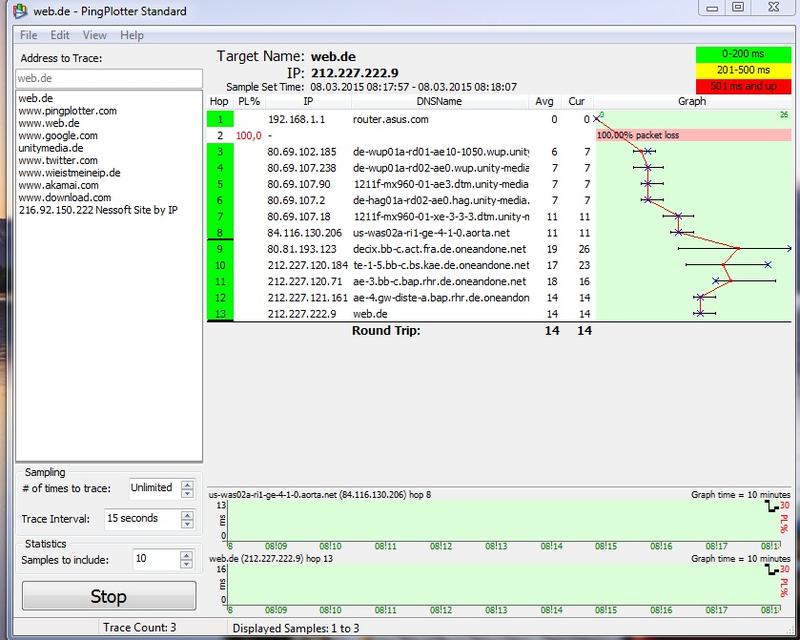Open the View menu
The height and width of the screenshot is (640, 800).
point(95,35)
